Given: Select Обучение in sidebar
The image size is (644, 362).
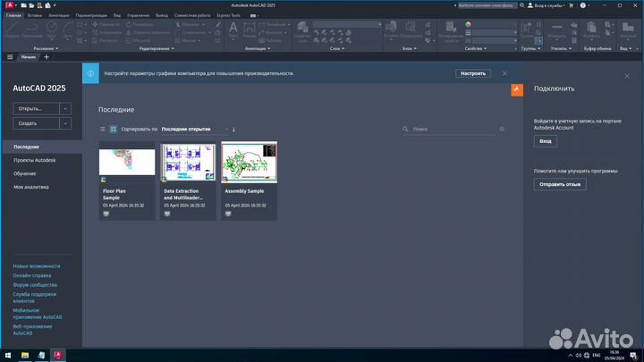Looking at the screenshot, I should click(x=25, y=173).
